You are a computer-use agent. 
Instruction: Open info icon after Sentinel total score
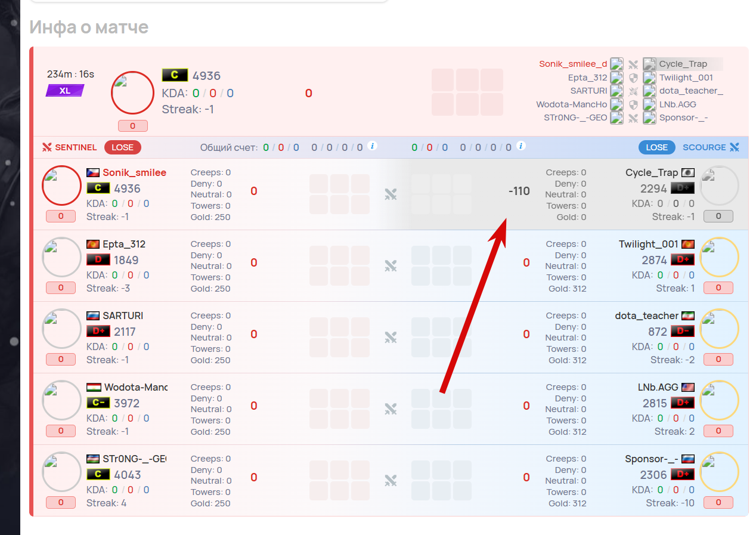pyautogui.click(x=373, y=146)
